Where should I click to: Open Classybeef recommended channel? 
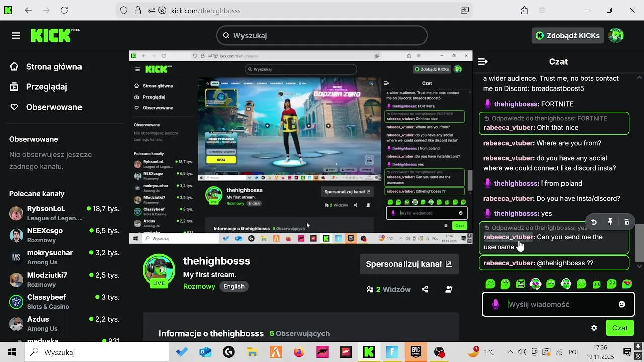pyautogui.click(x=64, y=301)
